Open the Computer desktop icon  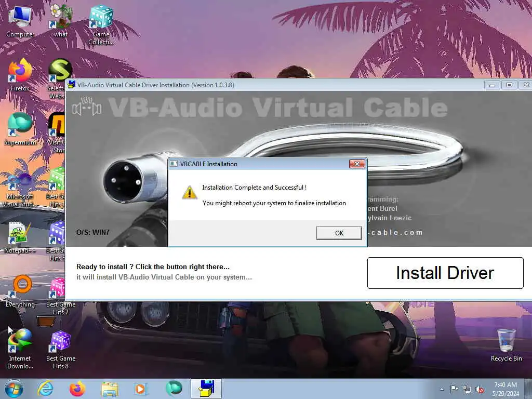pos(20,21)
